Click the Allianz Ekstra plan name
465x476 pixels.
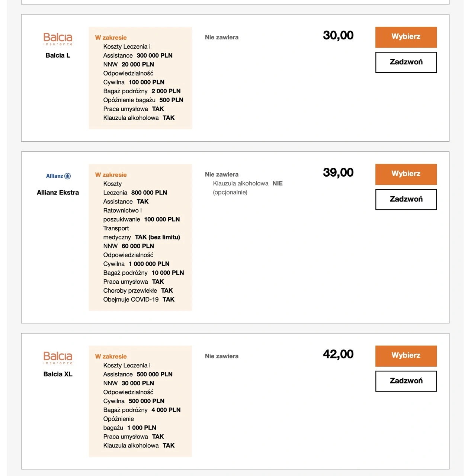pyautogui.click(x=58, y=193)
